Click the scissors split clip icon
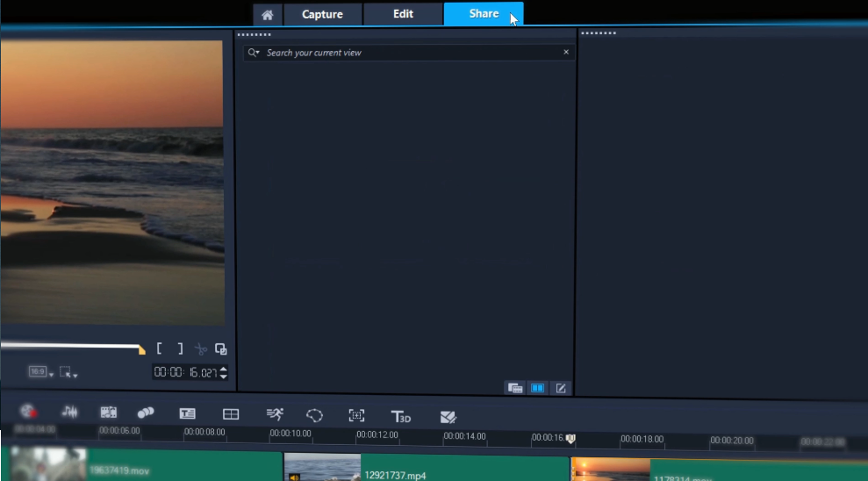The width and height of the screenshot is (868, 481). pyautogui.click(x=200, y=348)
